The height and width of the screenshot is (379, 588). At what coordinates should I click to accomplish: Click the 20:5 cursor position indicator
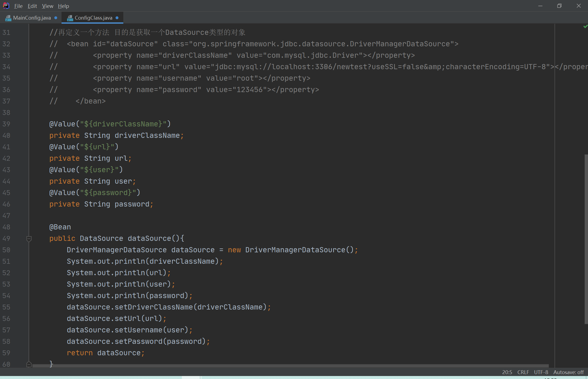pos(507,372)
